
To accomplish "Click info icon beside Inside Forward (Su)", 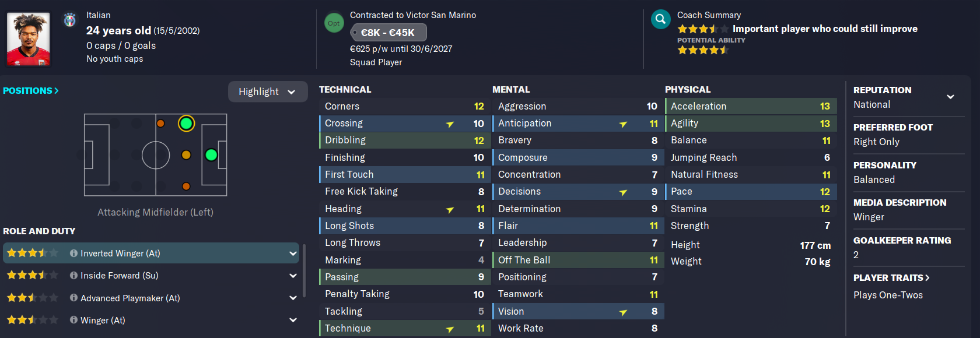I will 73,275.
